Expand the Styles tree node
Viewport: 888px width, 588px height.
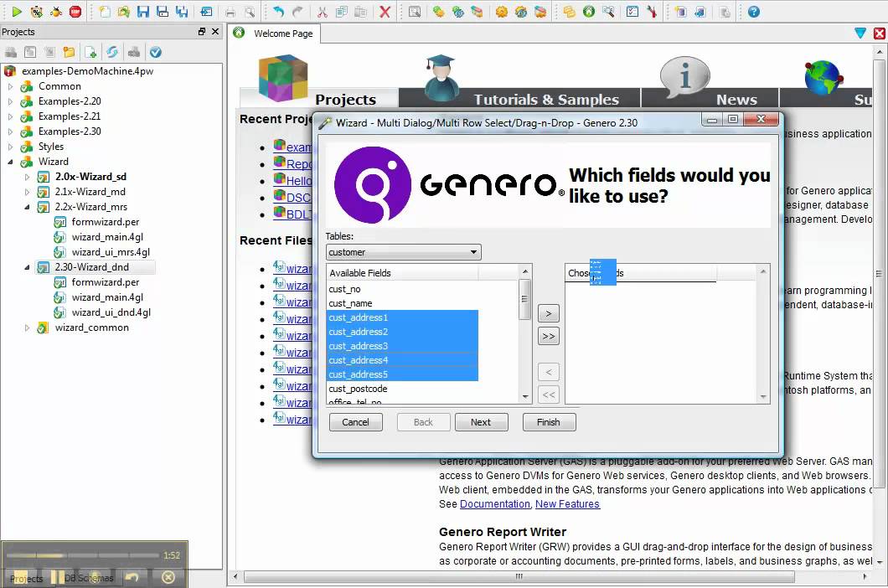point(10,147)
